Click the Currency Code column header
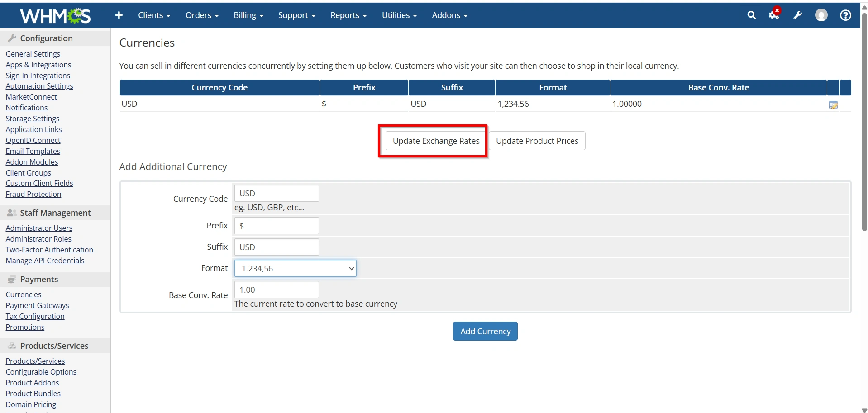The width and height of the screenshot is (868, 413). tap(219, 88)
